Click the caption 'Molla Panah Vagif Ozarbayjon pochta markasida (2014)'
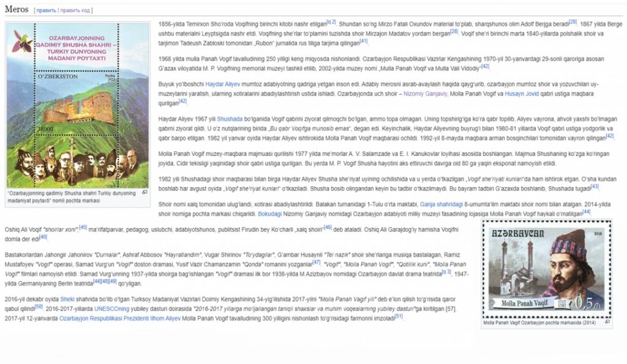The image size is (627, 364). (x=539, y=322)
